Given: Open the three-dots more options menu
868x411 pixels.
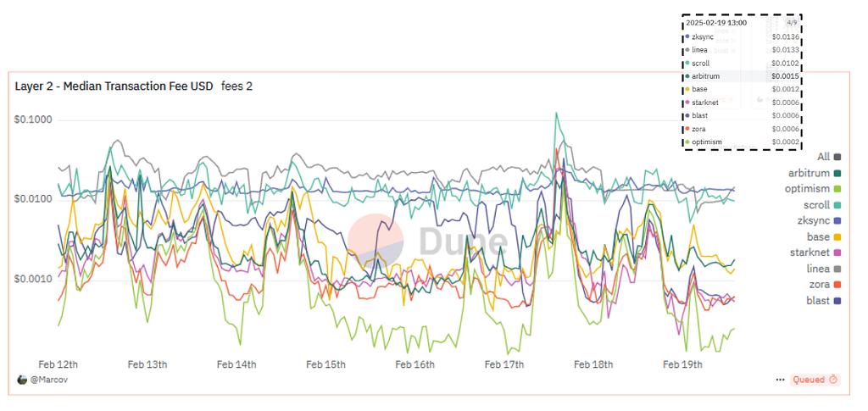Looking at the screenshot, I should 780,380.
